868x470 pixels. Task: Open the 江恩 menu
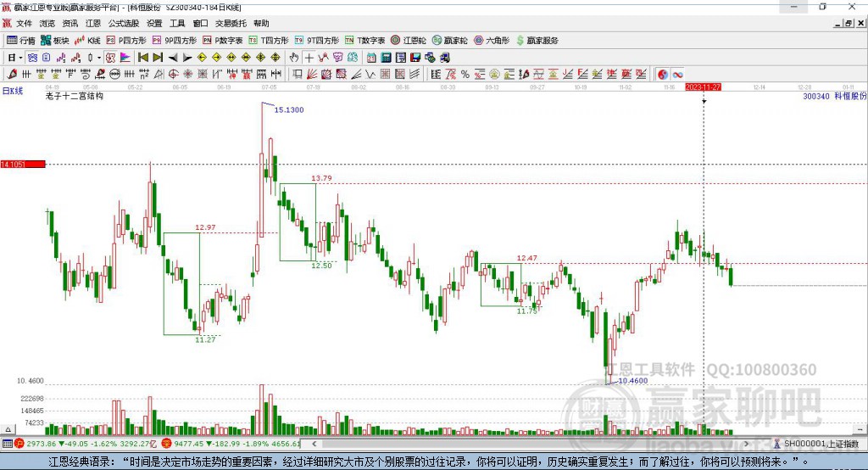pos(93,23)
